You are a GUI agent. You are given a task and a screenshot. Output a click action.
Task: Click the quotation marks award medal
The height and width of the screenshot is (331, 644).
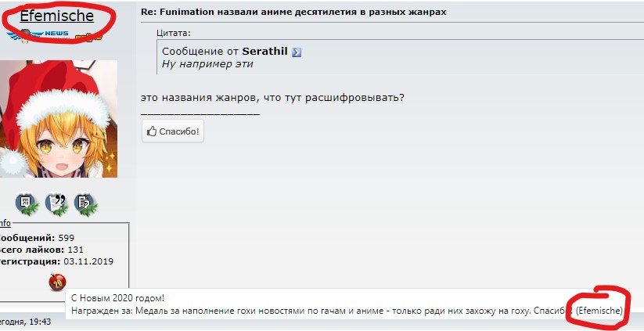pyautogui.click(x=56, y=203)
